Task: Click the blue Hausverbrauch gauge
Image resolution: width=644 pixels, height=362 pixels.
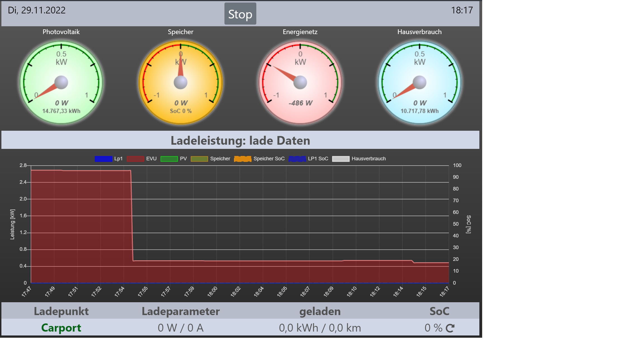Action: pyautogui.click(x=420, y=82)
